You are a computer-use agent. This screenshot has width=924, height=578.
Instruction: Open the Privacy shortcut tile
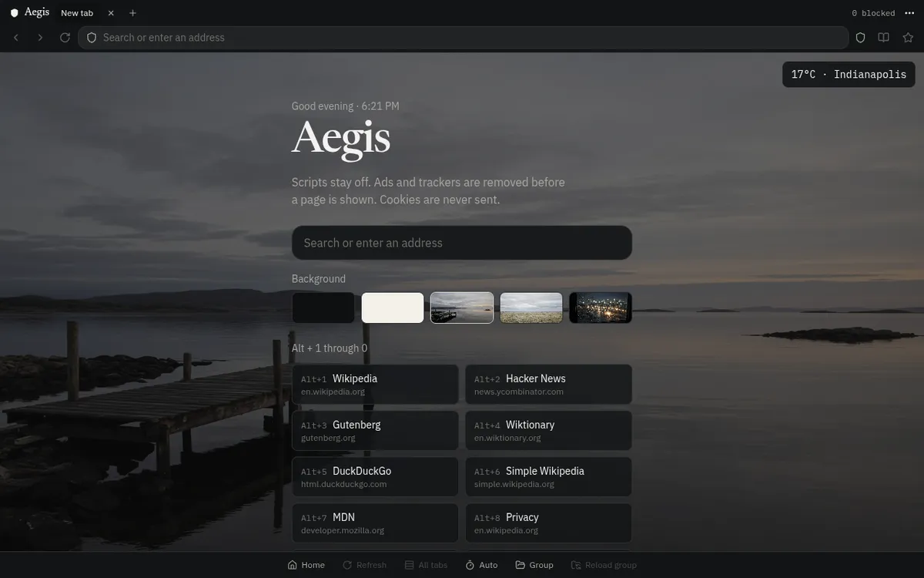548,523
